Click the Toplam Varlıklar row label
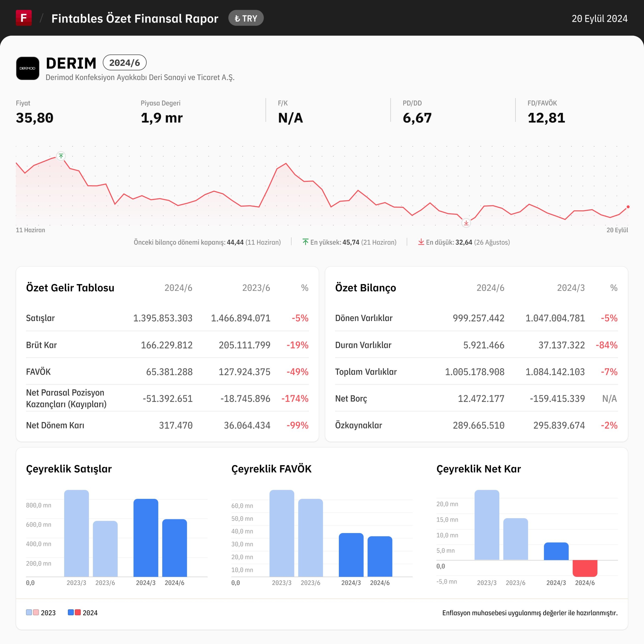Screen dimensions: 644x644 366,372
